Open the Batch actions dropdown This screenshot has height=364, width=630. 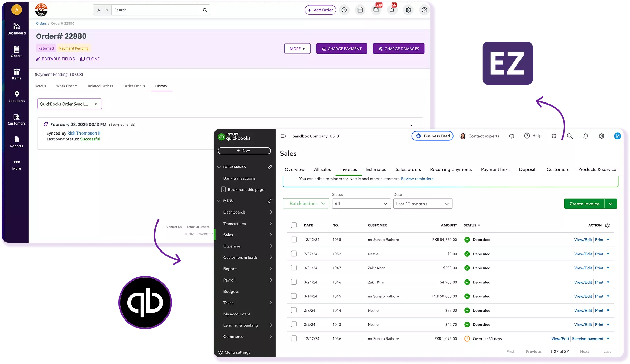point(306,204)
